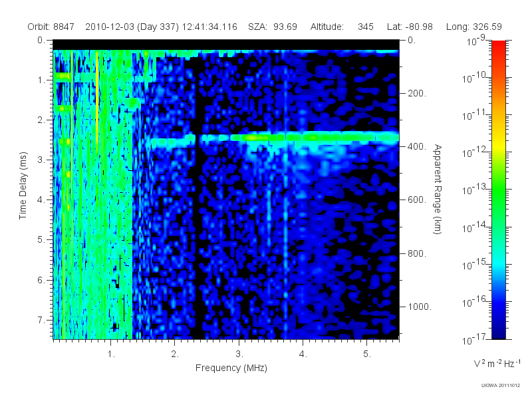Image resolution: width=532 pixels, height=399 pixels.
Task: Click the color scale gradient bar
Action: click(499, 190)
